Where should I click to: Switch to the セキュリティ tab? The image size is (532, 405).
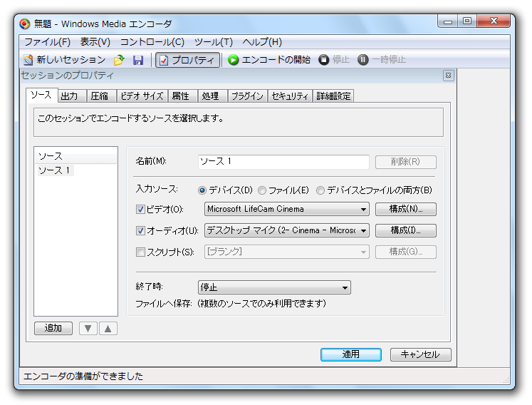point(290,96)
